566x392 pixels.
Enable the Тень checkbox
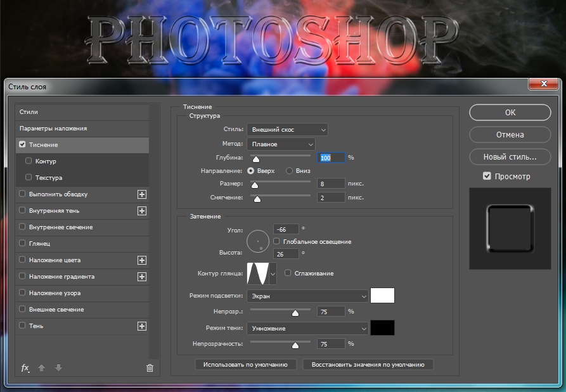coord(22,326)
